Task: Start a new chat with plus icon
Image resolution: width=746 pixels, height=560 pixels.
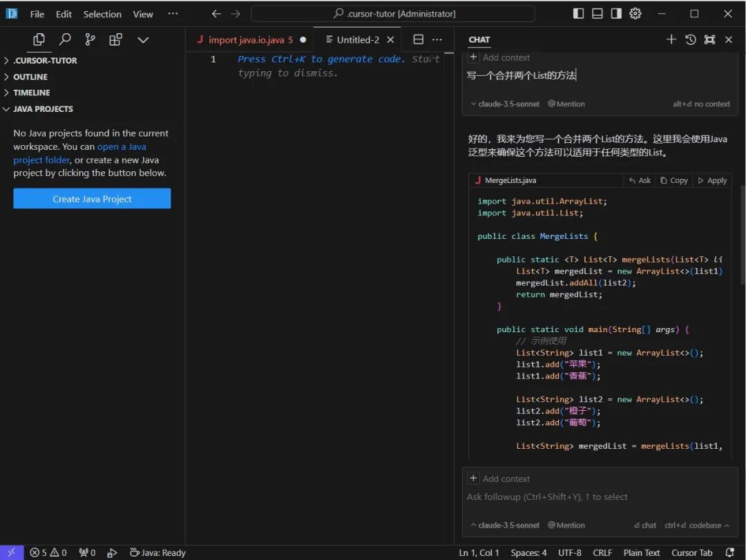Action: [671, 39]
